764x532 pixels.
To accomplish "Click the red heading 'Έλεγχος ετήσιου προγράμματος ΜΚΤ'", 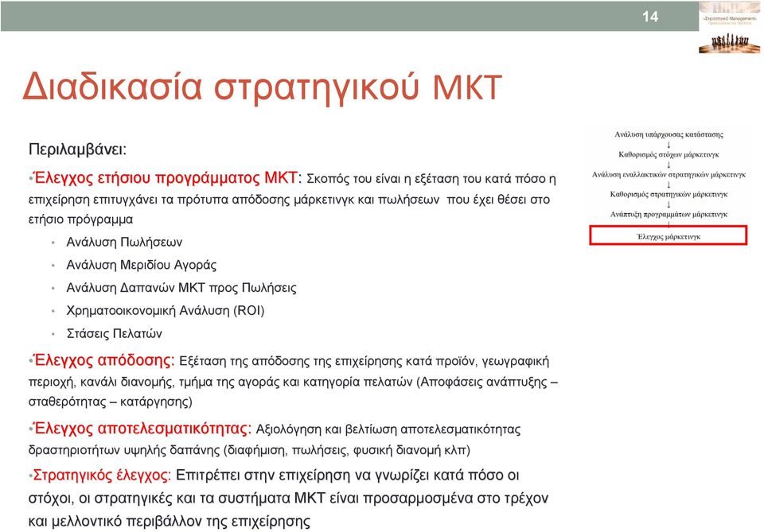I will click(166, 177).
